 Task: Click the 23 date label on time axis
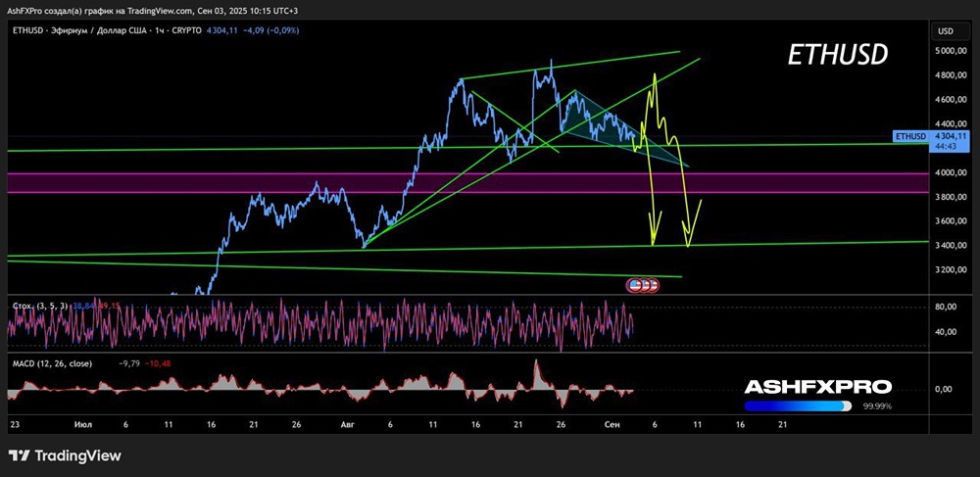15,424
